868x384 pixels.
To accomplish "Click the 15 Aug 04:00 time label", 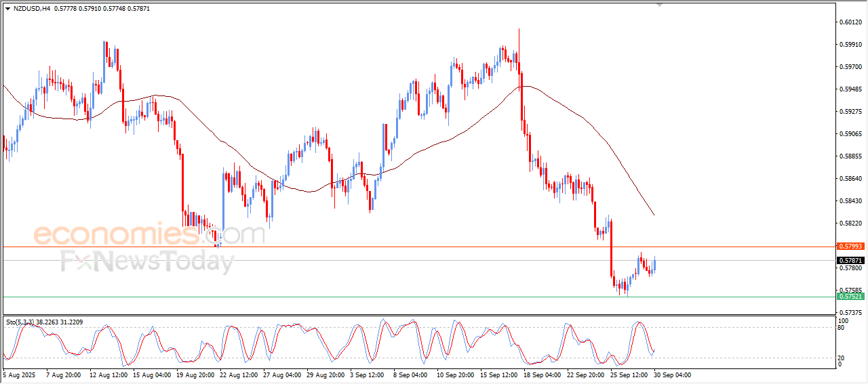I will [x=151, y=375].
